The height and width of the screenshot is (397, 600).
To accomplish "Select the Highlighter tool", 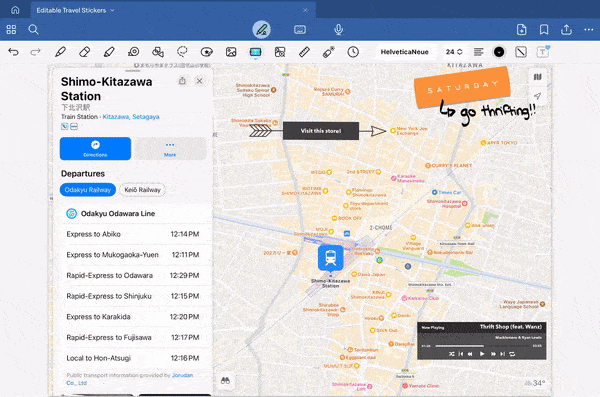I will (x=109, y=52).
